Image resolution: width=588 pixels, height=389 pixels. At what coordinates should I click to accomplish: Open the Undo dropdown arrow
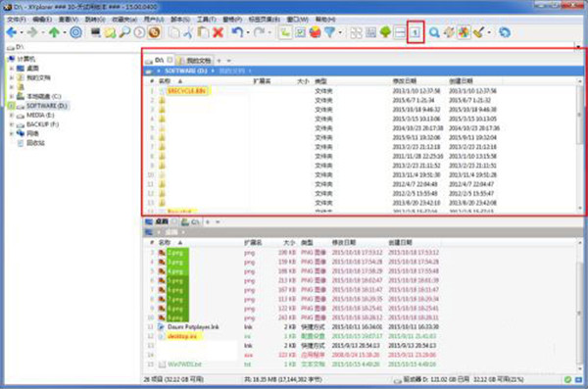tap(248, 32)
